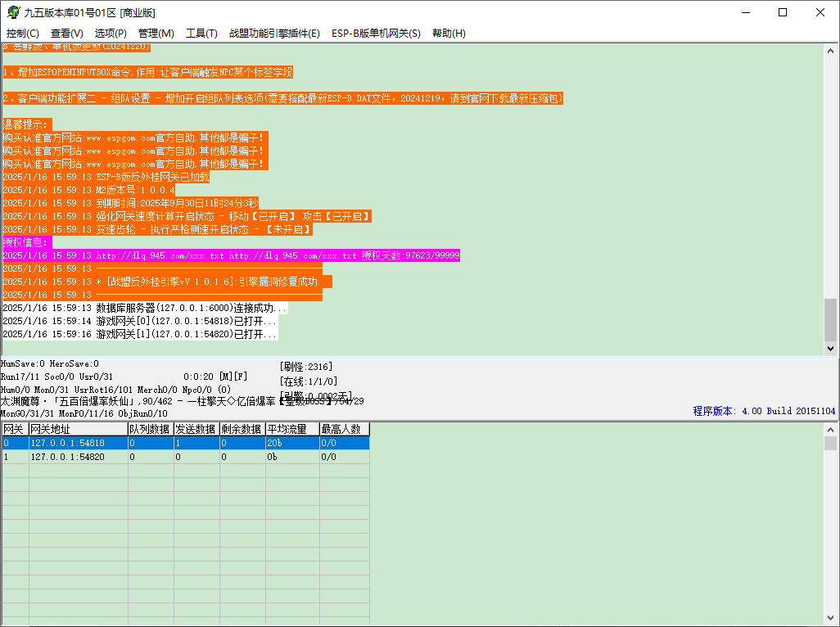The width and height of the screenshot is (840, 627).
Task: Click the 变速齿轮 status log line
Action: pos(157,229)
